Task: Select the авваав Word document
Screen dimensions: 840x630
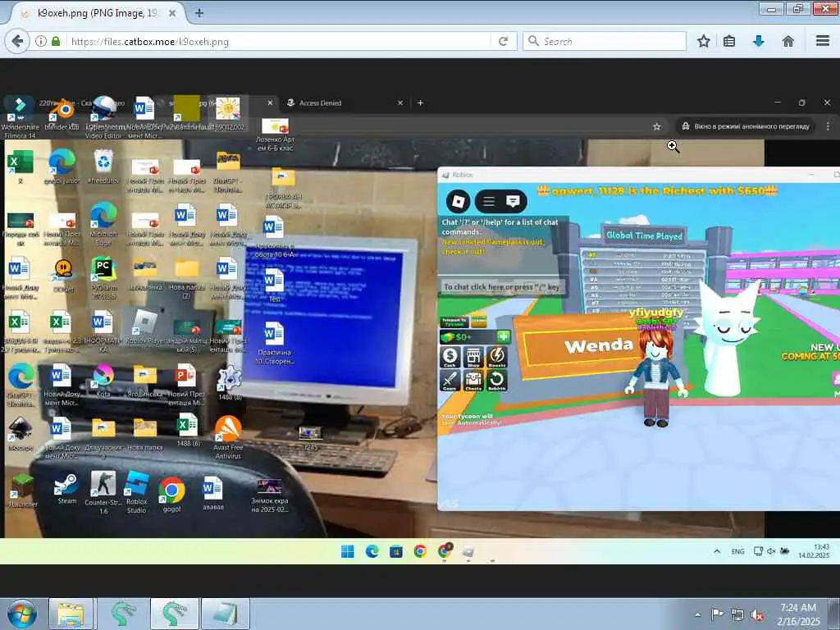Action: [212, 493]
